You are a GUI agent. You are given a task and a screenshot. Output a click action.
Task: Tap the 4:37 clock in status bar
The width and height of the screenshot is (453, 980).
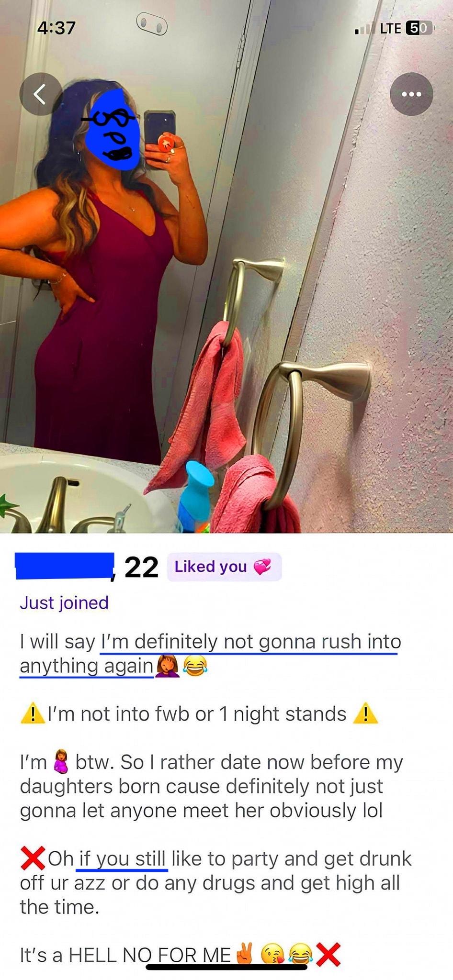click(57, 28)
